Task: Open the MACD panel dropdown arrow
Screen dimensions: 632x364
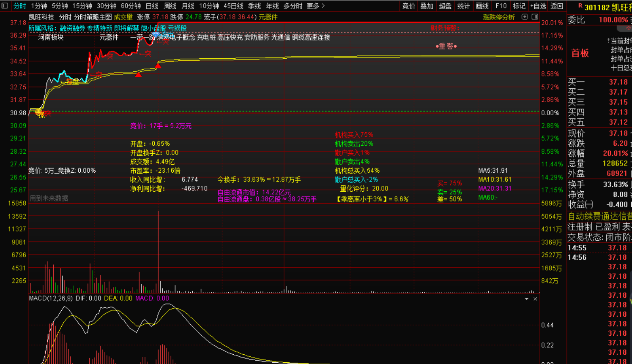Action: (x=526, y=299)
